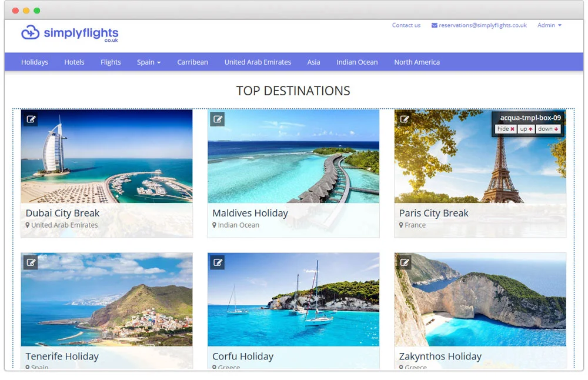The width and height of the screenshot is (588, 380).
Task: Click the edit icon on Dubai City Break
Action: coord(31,119)
